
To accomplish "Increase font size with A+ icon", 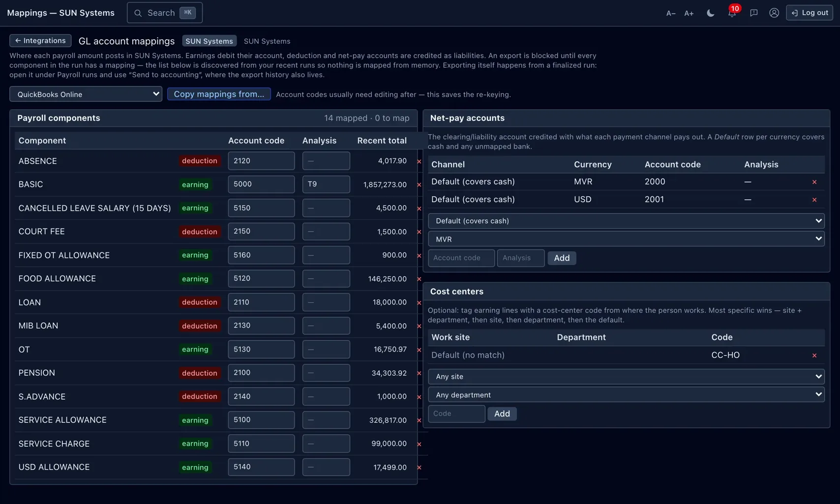I will coord(689,13).
